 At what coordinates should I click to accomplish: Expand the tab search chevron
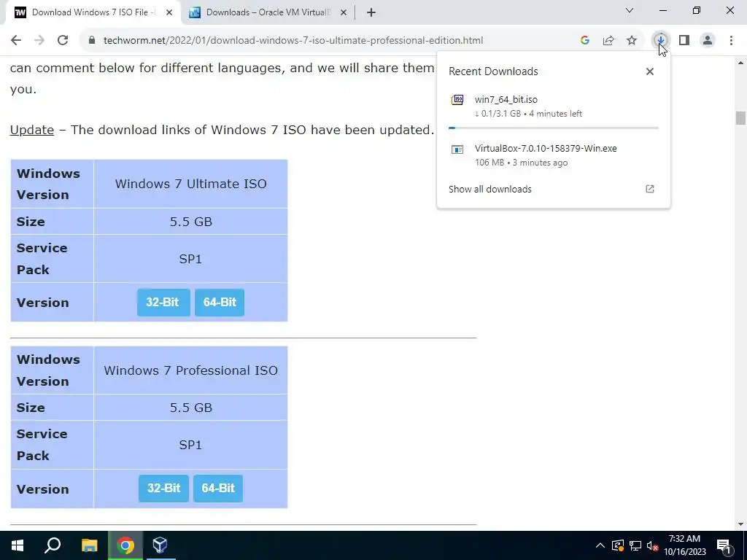point(630,10)
